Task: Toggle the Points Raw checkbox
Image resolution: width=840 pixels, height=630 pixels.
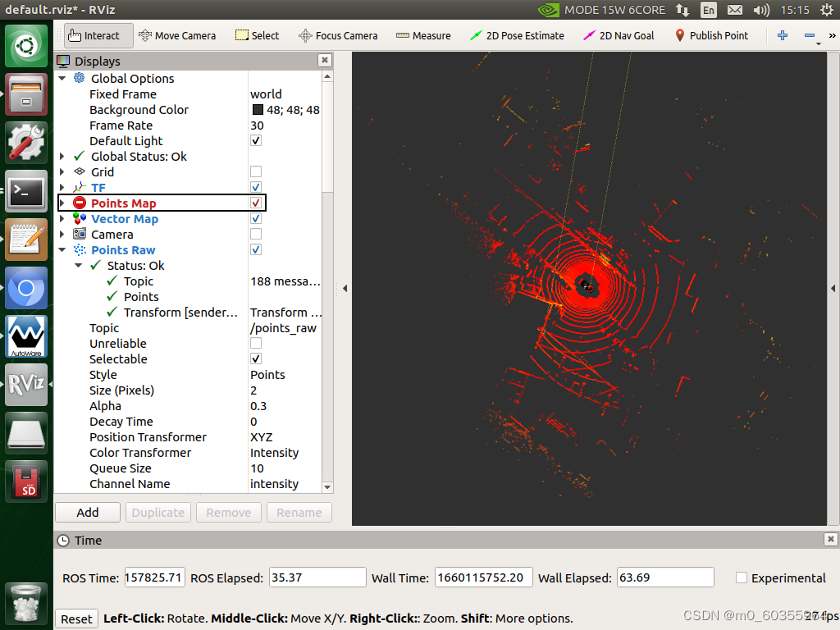Action: coord(256,249)
